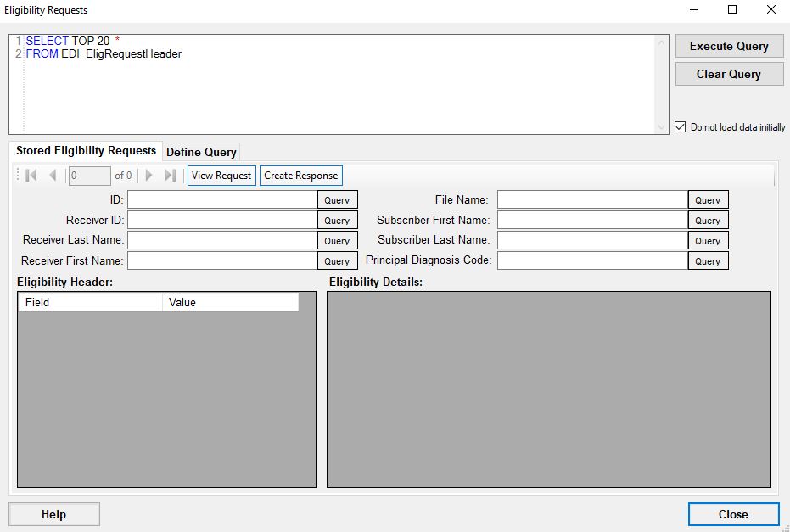Click the Clear Query button
Viewport: 790px width, 532px height.
pos(729,74)
